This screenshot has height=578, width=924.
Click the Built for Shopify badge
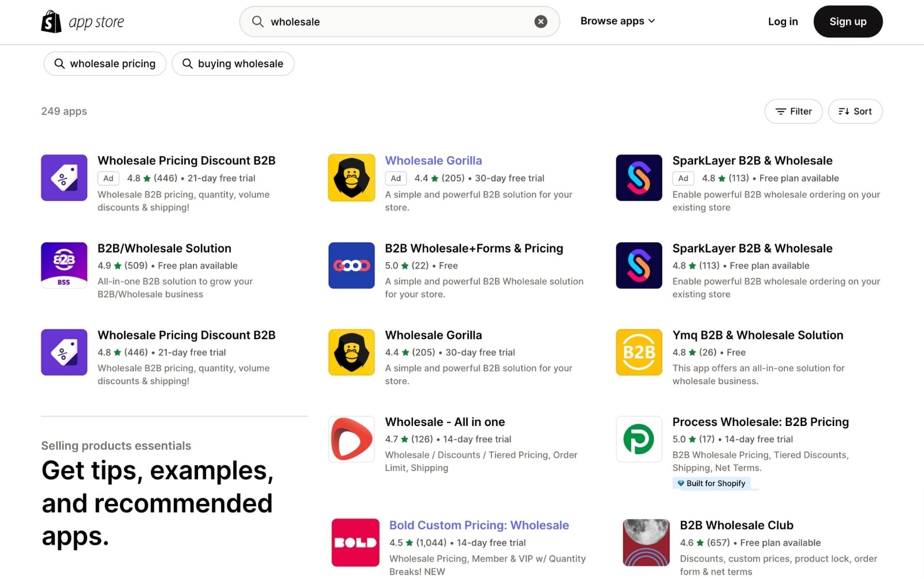pyautogui.click(x=711, y=483)
